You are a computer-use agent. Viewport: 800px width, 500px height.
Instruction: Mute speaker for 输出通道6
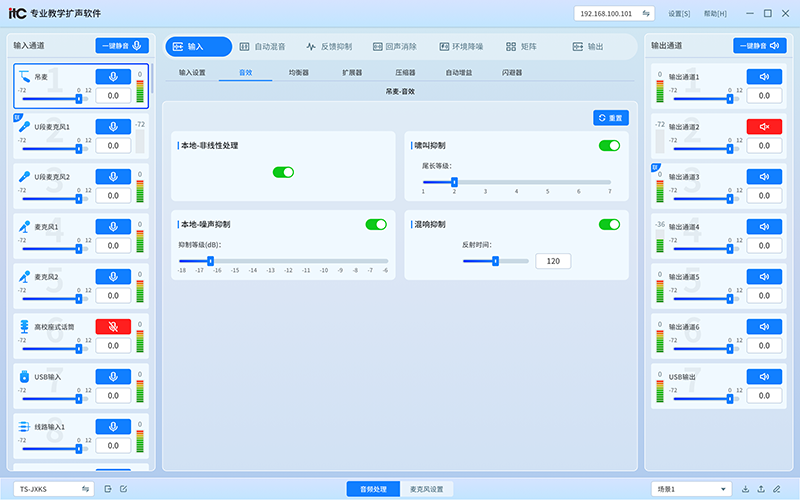pos(764,327)
